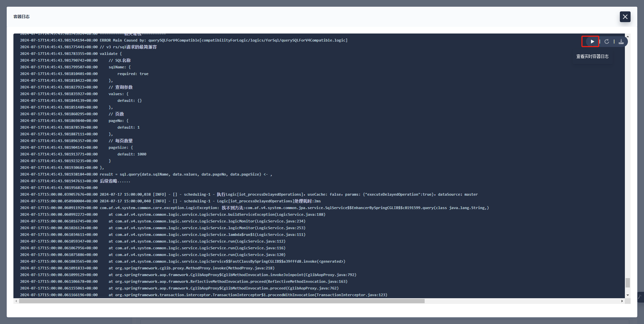Click the '// 页数' comment line

(x=72, y=114)
